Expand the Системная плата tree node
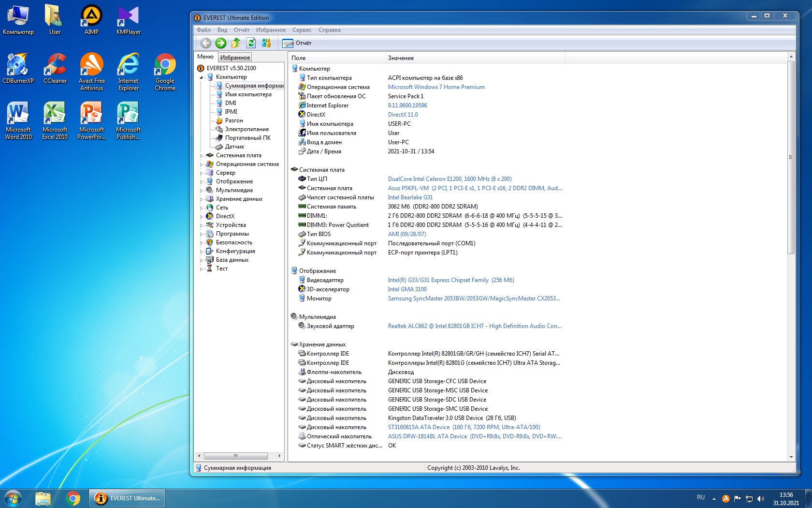 (x=202, y=156)
